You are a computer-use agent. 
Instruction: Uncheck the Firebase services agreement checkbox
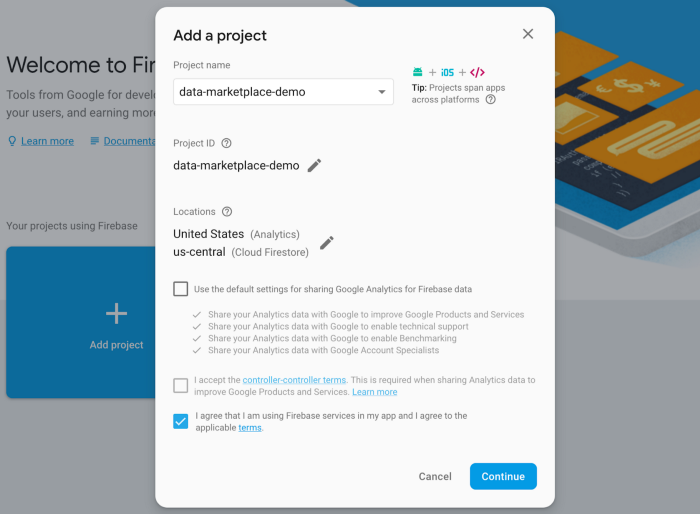point(181,421)
